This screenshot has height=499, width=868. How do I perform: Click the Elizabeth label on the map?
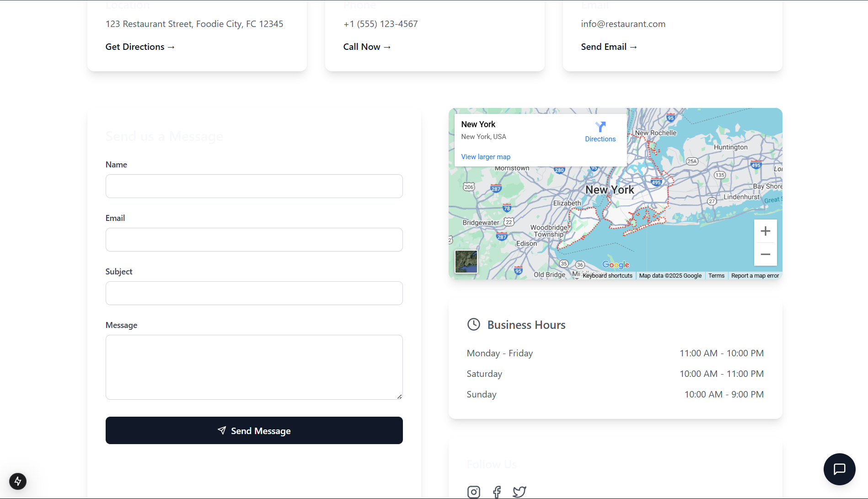(567, 203)
